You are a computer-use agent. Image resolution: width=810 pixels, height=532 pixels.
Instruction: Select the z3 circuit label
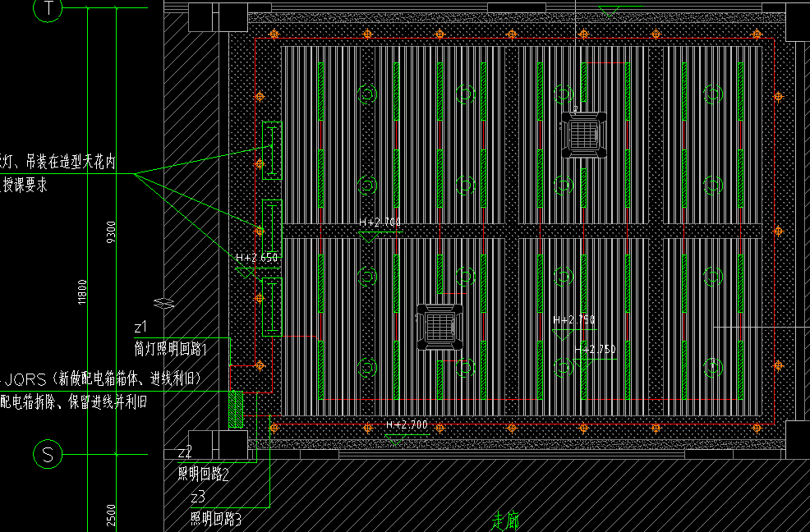coord(198,498)
